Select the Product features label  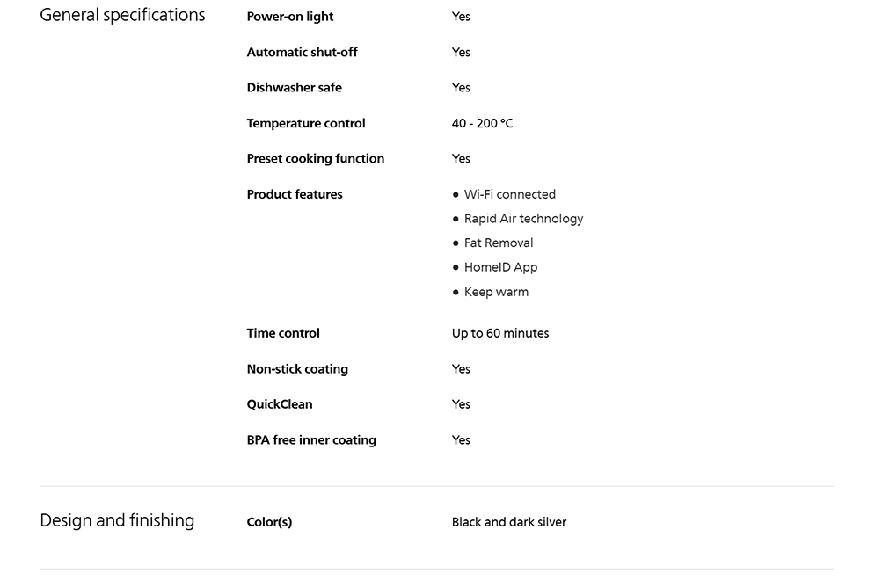(295, 194)
